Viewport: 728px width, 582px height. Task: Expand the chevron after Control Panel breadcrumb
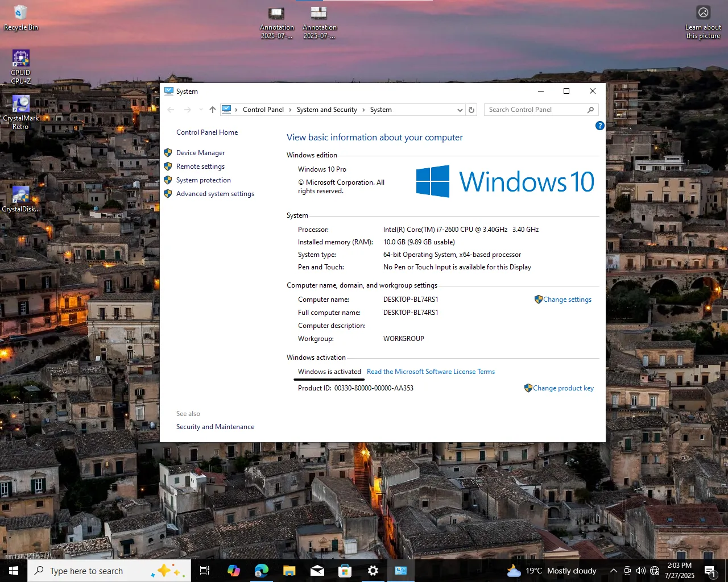coord(290,110)
